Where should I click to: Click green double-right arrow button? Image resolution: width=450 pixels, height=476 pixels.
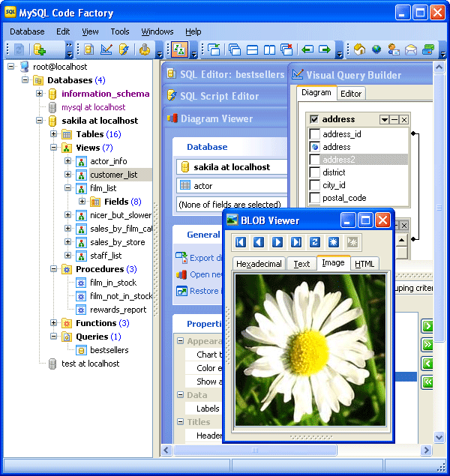tap(427, 345)
